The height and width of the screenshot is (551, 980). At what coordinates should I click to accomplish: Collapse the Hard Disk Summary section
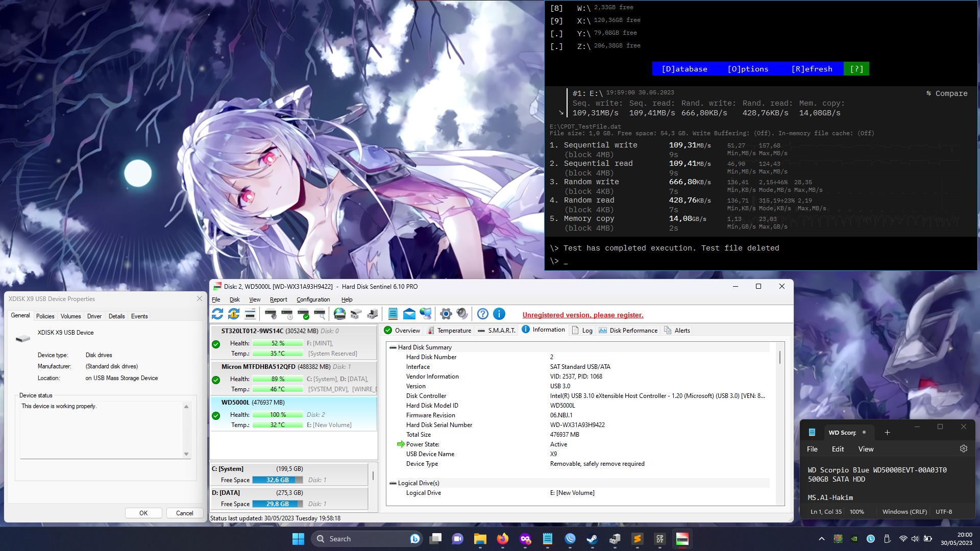tap(393, 347)
